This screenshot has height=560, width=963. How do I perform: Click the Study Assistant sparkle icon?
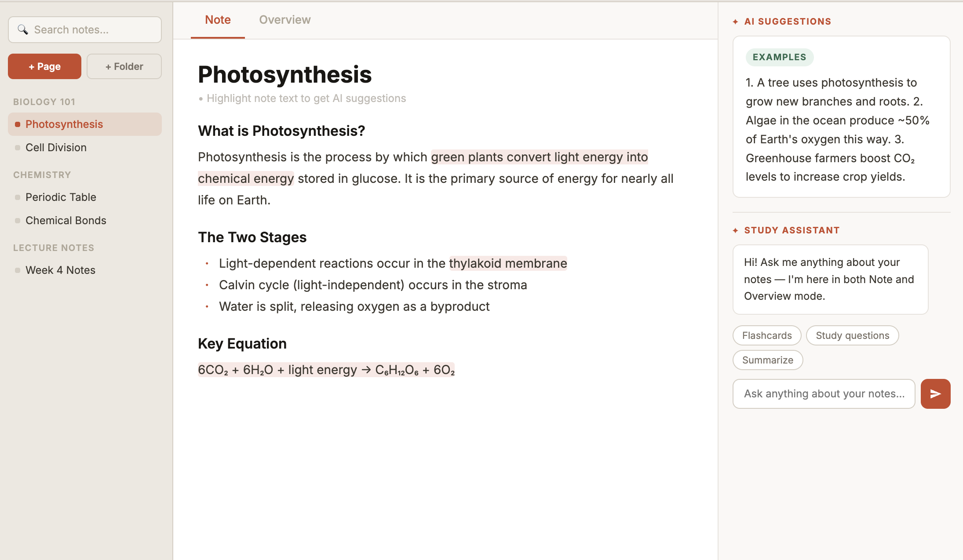pyautogui.click(x=735, y=230)
